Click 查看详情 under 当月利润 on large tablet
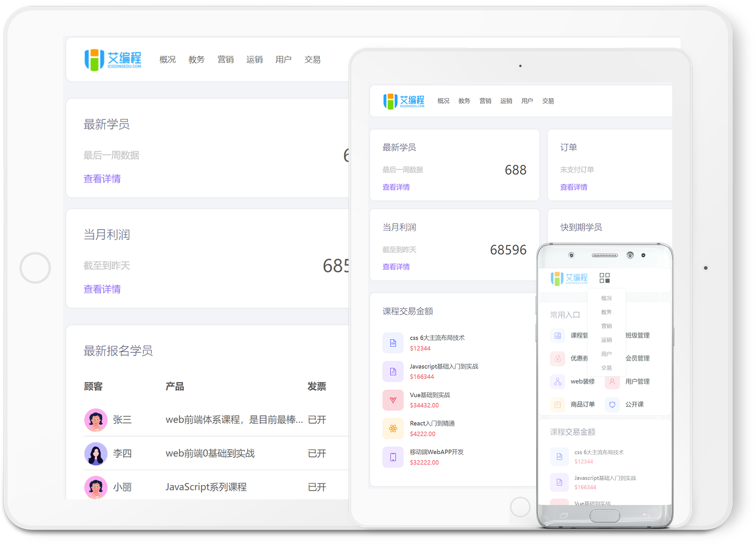 coord(102,289)
